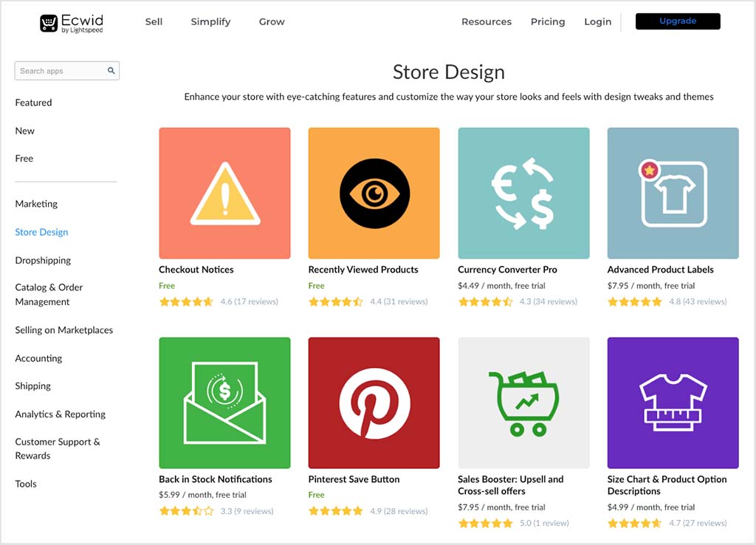Click the '4.7 (27 reviews)' text
The height and width of the screenshot is (545, 756).
(x=698, y=524)
